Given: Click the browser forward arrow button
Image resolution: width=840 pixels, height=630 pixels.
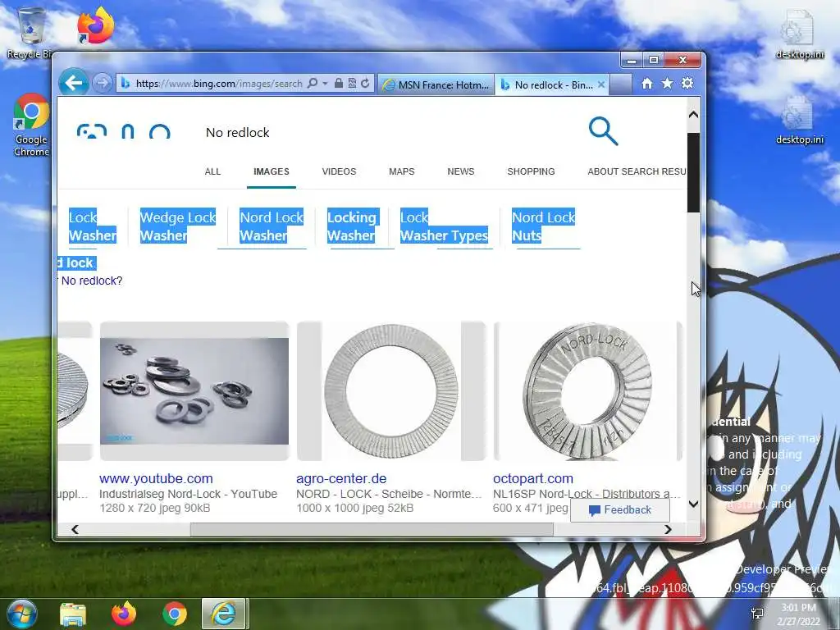Looking at the screenshot, I should pyautogui.click(x=102, y=83).
